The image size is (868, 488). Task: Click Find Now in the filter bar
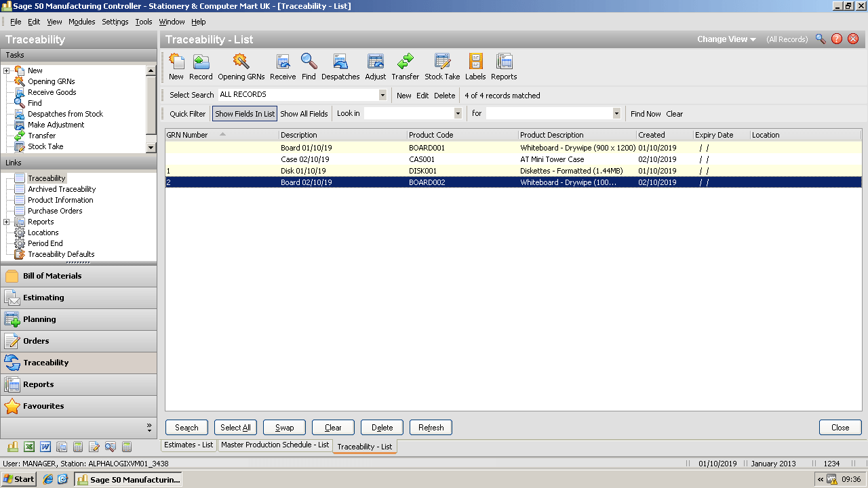tap(646, 114)
